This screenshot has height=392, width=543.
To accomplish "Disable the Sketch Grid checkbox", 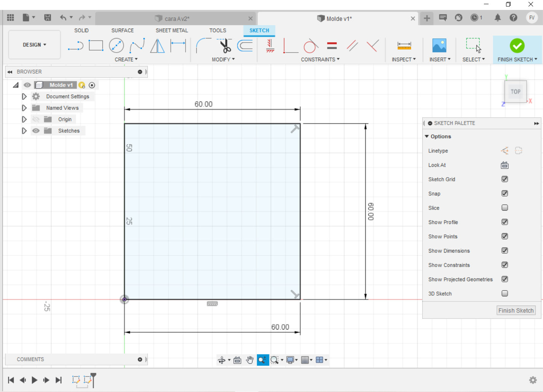I will pos(505,179).
